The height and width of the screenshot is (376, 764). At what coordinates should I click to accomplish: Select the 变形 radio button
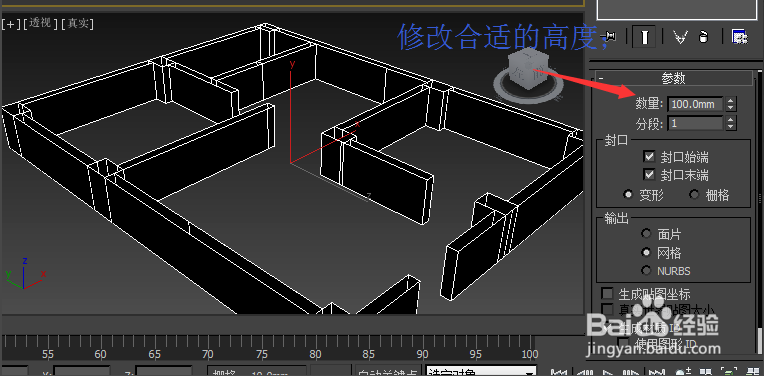click(629, 195)
